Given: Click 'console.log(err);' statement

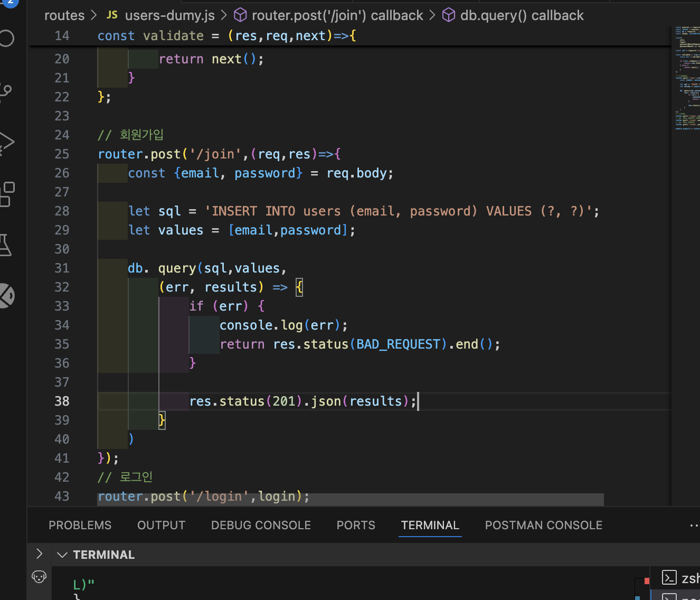Looking at the screenshot, I should point(283,325).
